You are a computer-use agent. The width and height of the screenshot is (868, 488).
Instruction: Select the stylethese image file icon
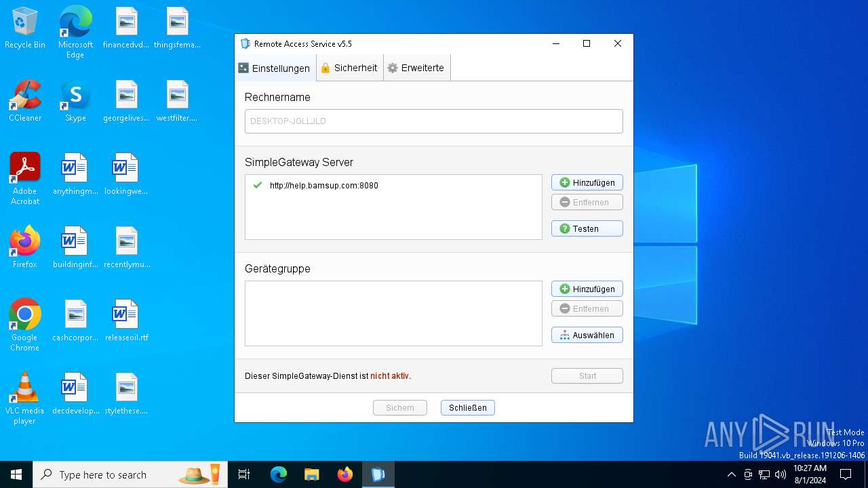(126, 394)
